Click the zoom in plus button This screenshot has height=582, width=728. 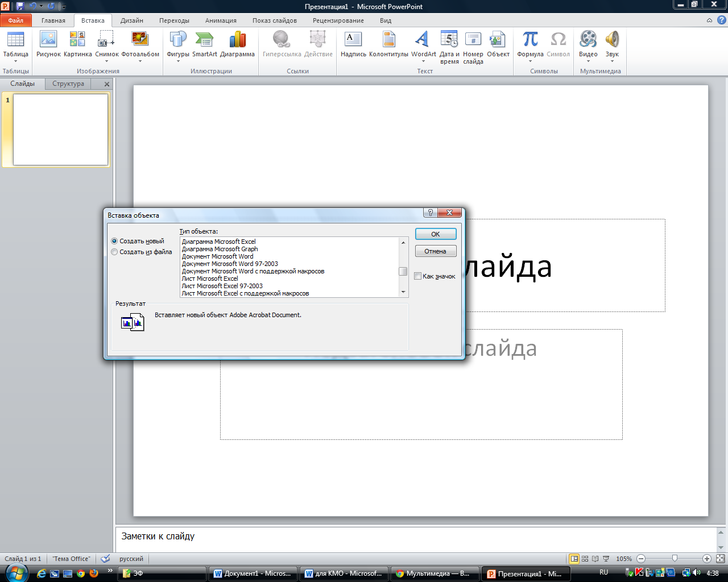[x=707, y=559]
